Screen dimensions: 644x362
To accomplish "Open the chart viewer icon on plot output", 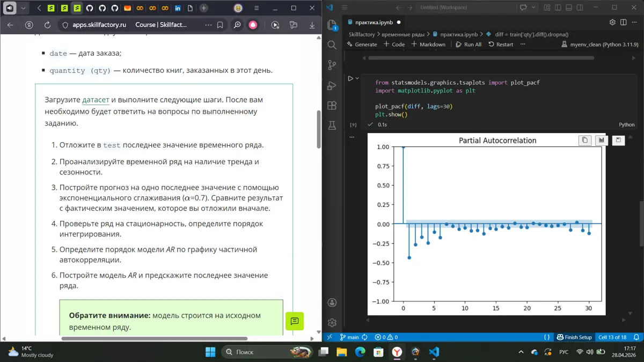I will point(602,140).
